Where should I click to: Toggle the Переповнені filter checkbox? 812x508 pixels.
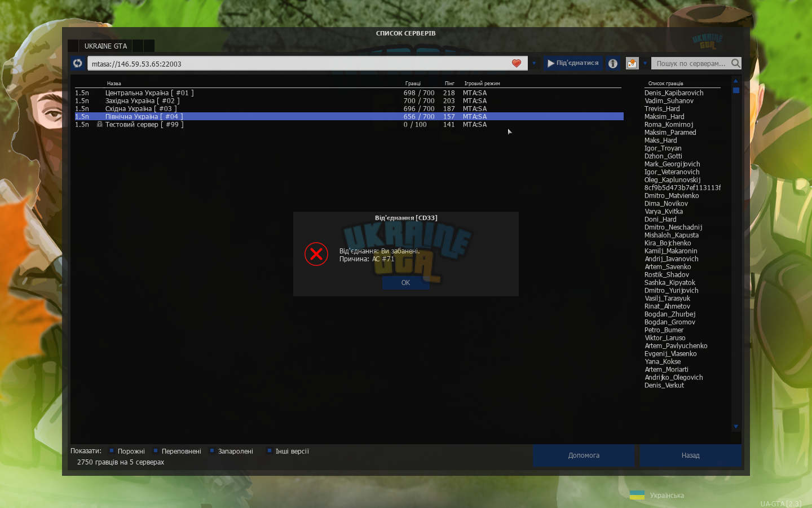(x=156, y=450)
